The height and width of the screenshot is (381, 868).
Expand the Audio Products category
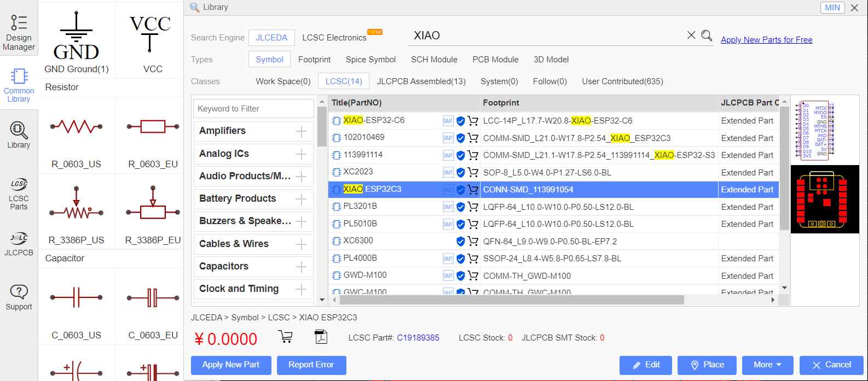tap(301, 177)
